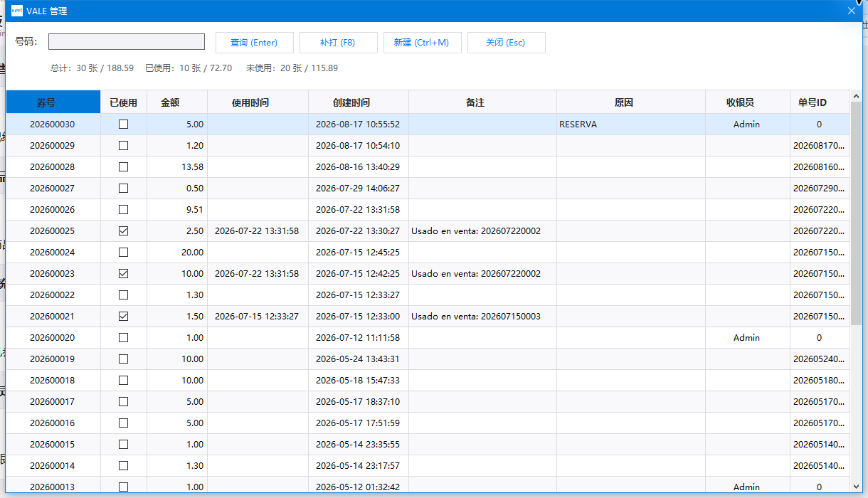Viewport: 868px width, 498px height.
Task: Uncheck 已使用 checkbox for voucher 202600023
Action: click(124, 274)
